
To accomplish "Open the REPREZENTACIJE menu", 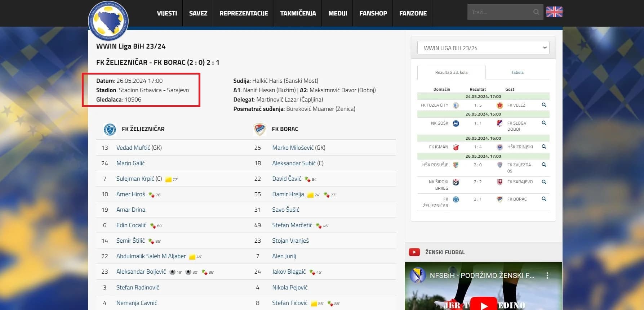I will [244, 13].
